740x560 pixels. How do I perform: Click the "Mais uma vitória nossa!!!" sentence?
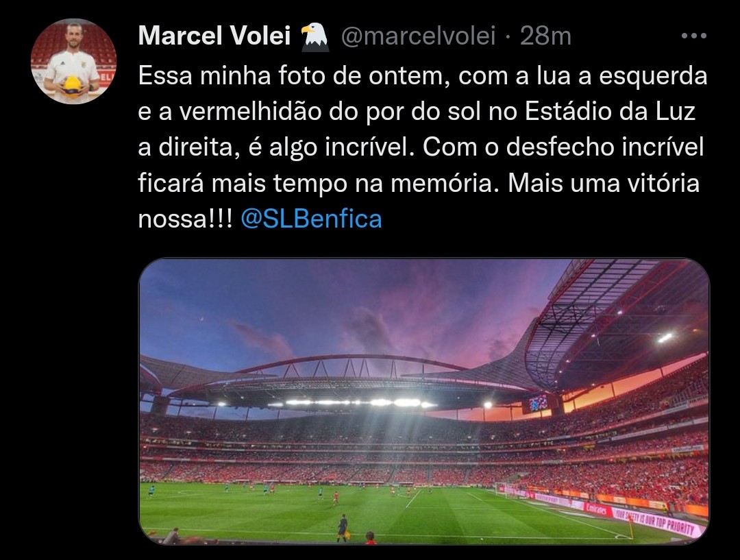419,201
